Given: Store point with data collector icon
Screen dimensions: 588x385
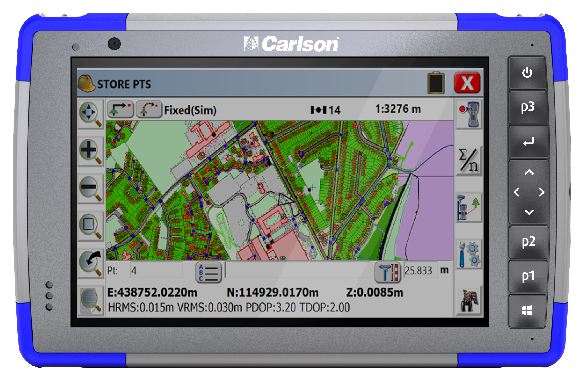Looking at the screenshot, I should tap(469, 114).
